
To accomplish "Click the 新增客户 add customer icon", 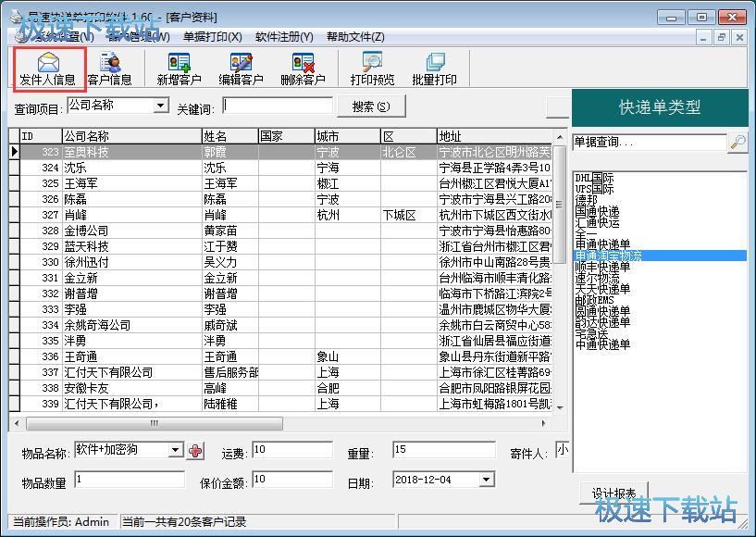I will pyautogui.click(x=179, y=69).
